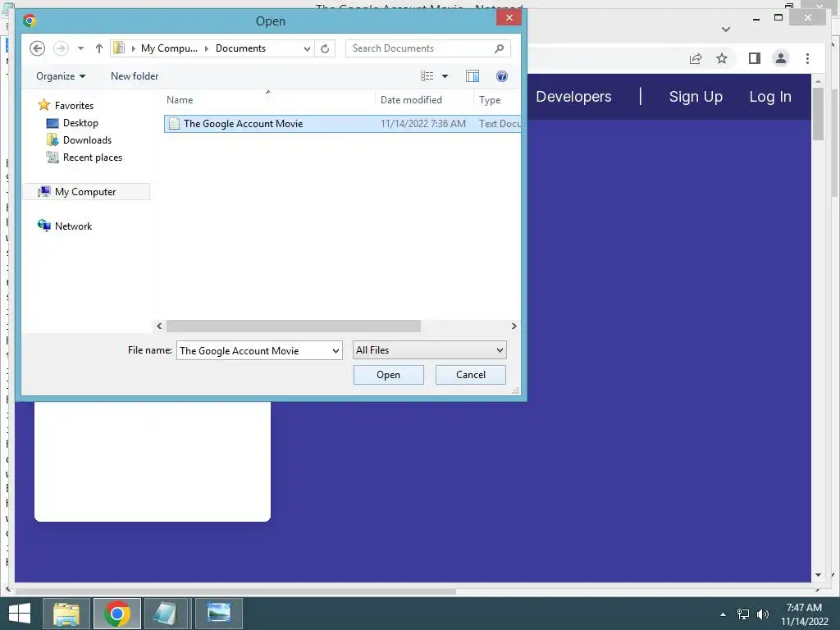Image resolution: width=840 pixels, height=630 pixels.
Task: Sort by Type column header
Action: 490,100
